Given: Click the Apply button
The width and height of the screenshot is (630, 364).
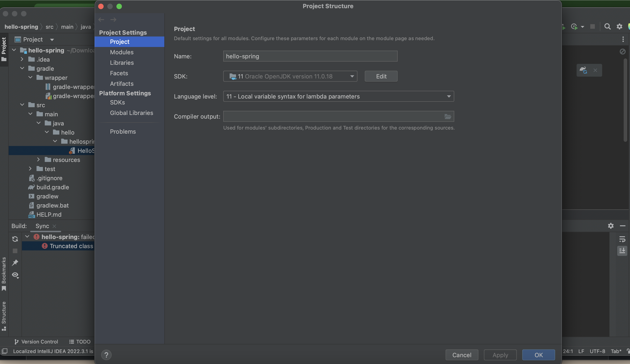Looking at the screenshot, I should 500,355.
